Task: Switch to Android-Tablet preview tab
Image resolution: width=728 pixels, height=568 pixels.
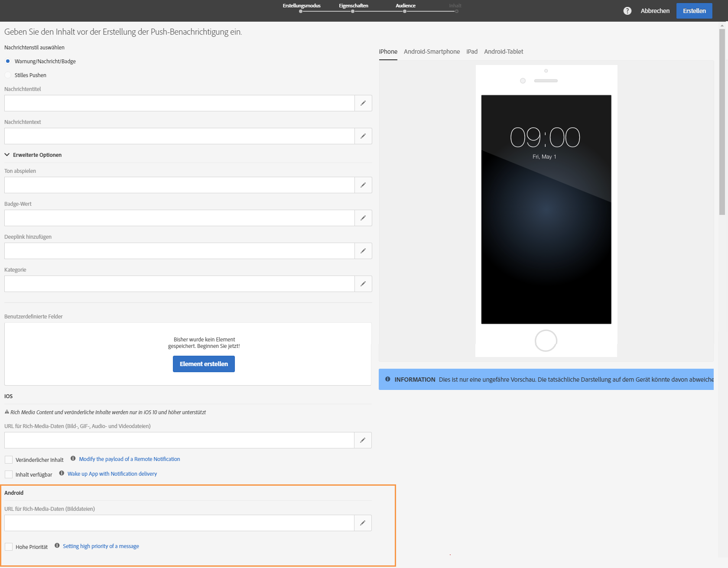Action: (x=504, y=52)
